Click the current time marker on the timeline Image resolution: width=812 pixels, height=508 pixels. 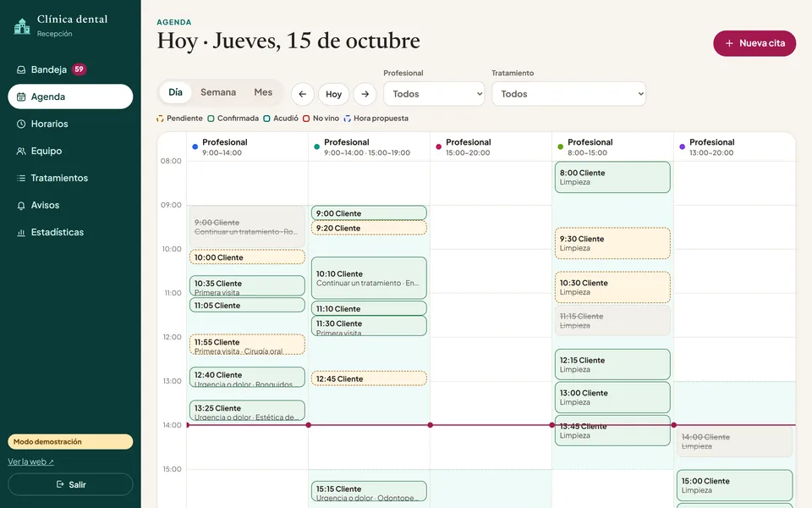click(x=491, y=425)
